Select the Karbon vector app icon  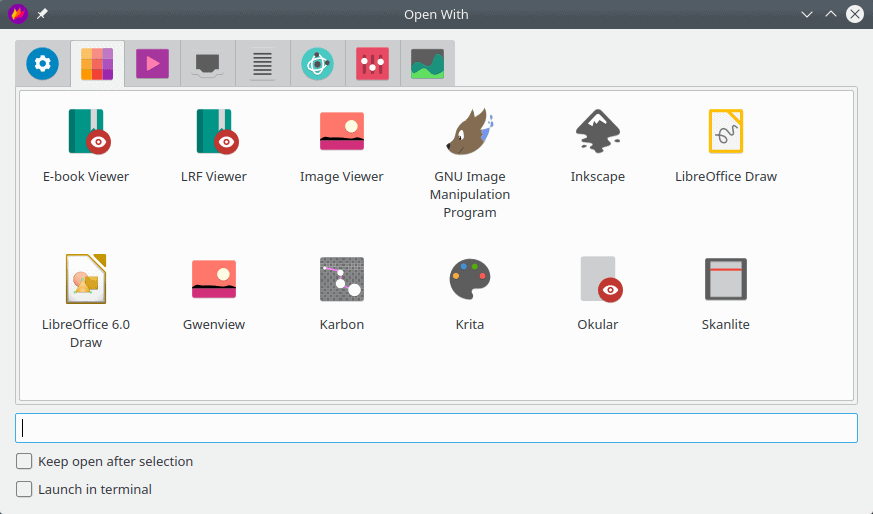pyautogui.click(x=342, y=279)
